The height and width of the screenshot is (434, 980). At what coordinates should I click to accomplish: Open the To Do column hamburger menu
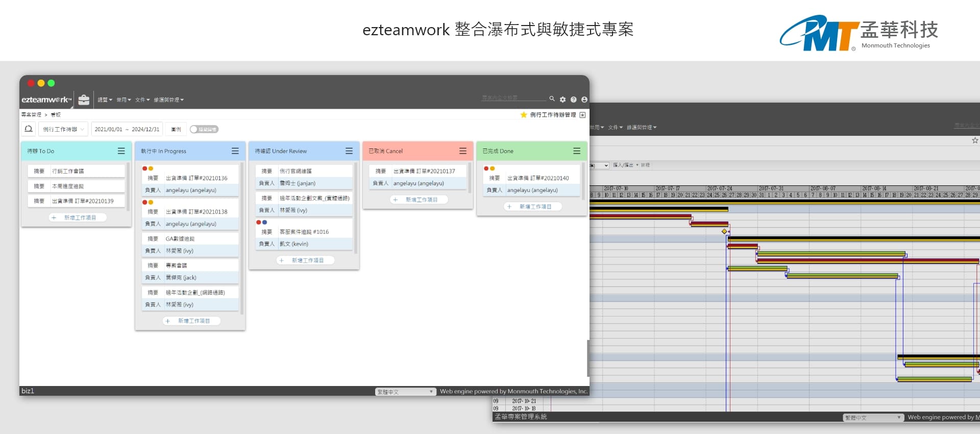coord(121,151)
